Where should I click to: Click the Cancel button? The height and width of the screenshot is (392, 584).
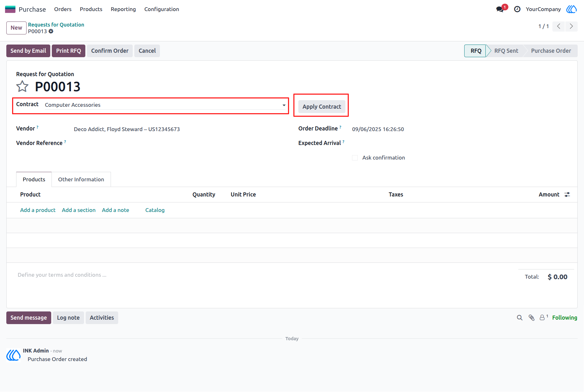tap(147, 51)
